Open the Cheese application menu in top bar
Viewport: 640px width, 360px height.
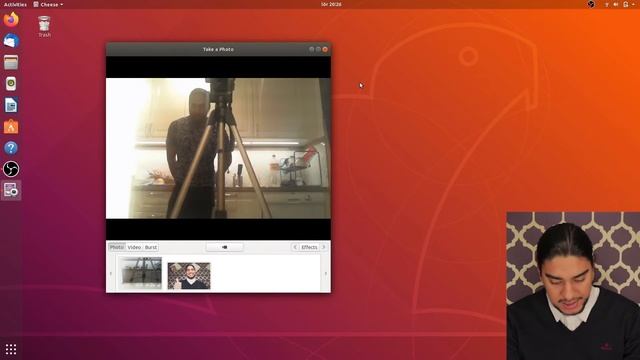pos(48,4)
